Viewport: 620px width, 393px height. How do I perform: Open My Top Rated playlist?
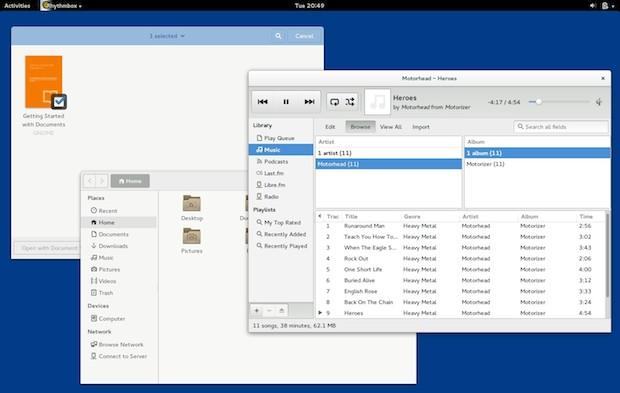coord(281,223)
